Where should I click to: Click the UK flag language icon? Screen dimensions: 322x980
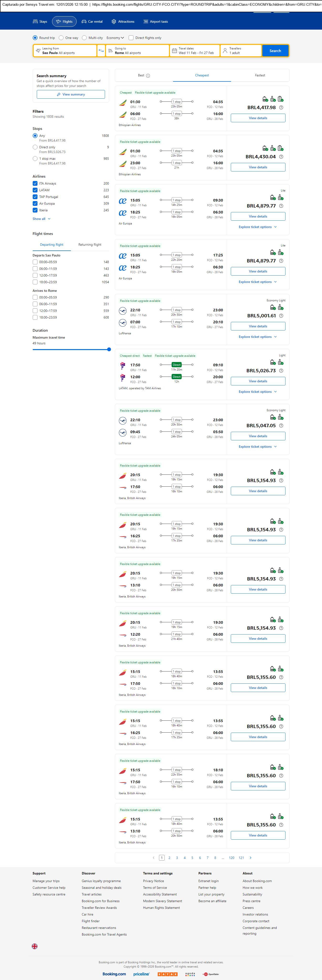(35, 946)
